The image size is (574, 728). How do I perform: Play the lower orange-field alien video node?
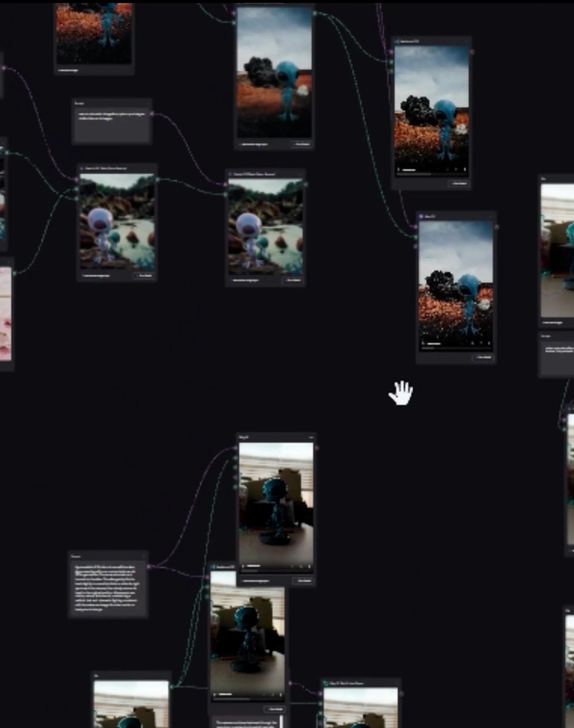[424, 343]
